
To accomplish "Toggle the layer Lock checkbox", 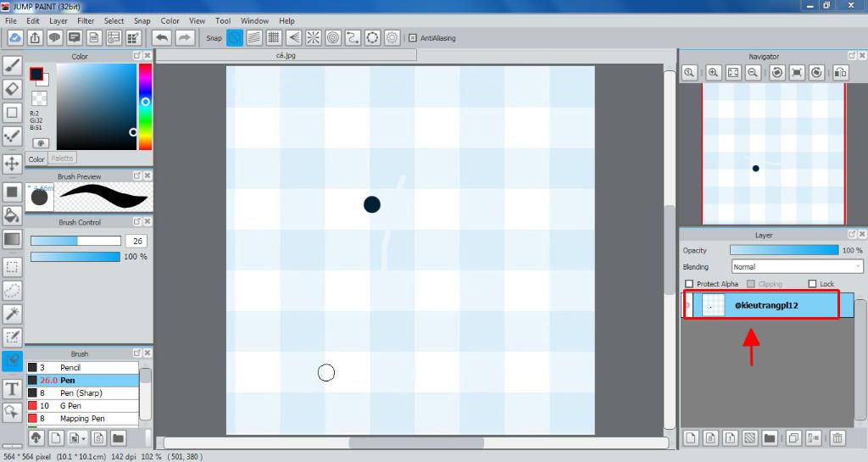I will 812,284.
